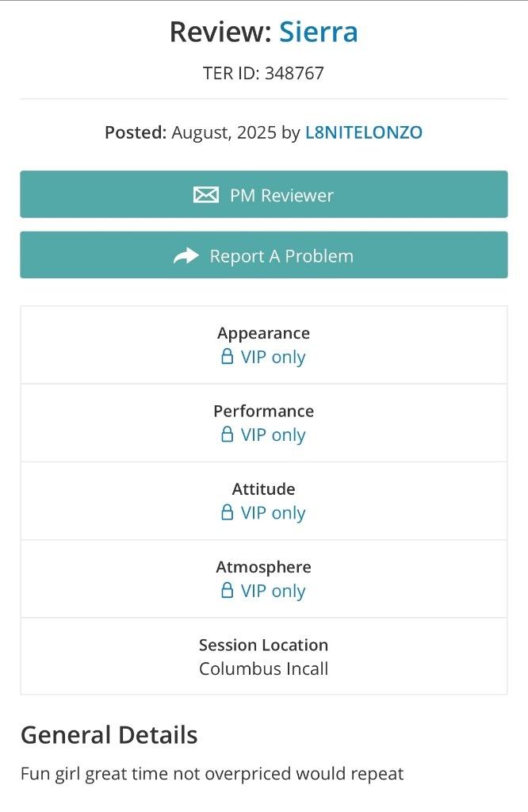Click the posted date August, 2025
Image resolution: width=528 pixels, height=812 pixels.
pyautogui.click(x=224, y=132)
